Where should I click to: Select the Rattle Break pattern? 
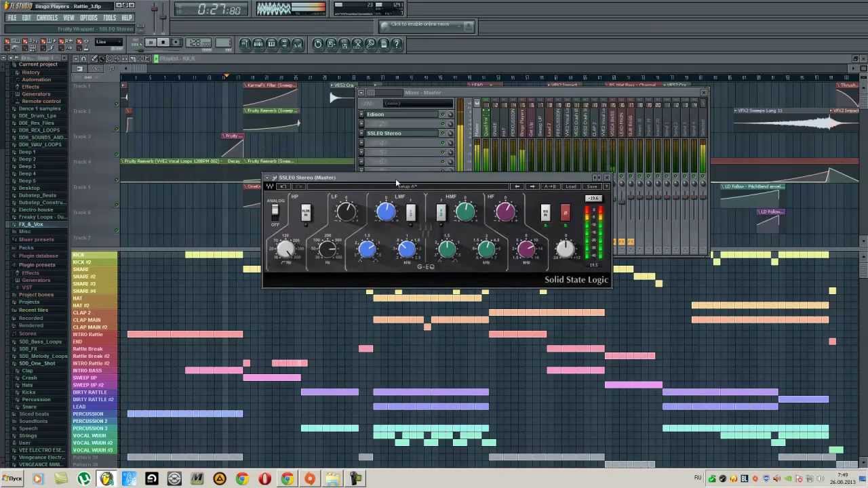pos(94,349)
